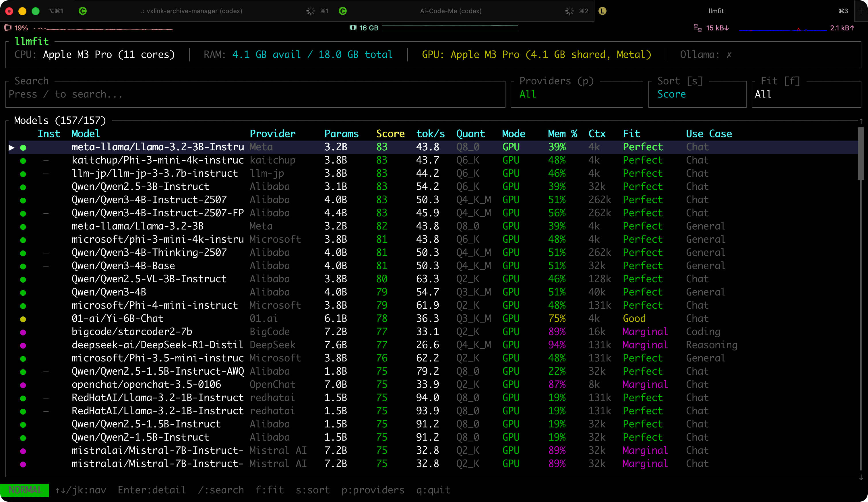Image resolution: width=868 pixels, height=502 pixels.
Task: Click green status dot for Qwen2.5-VL-3B-Instruct
Action: click(23, 280)
